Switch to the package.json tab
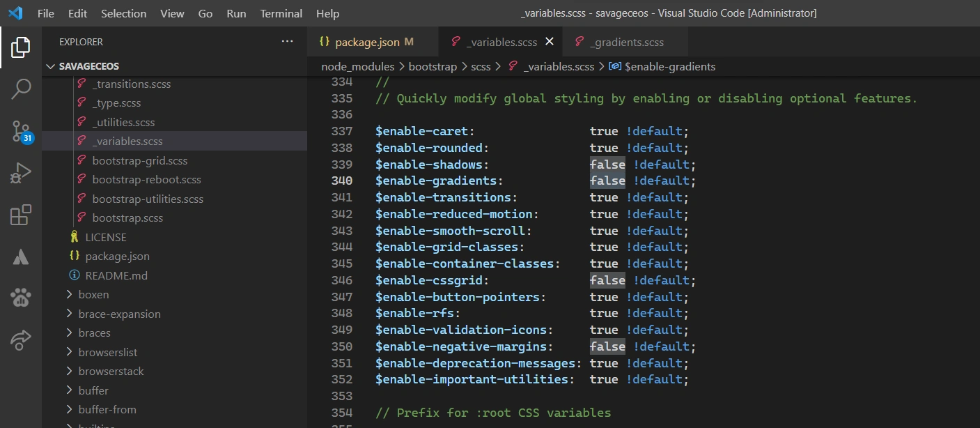The height and width of the screenshot is (428, 980). [x=367, y=42]
